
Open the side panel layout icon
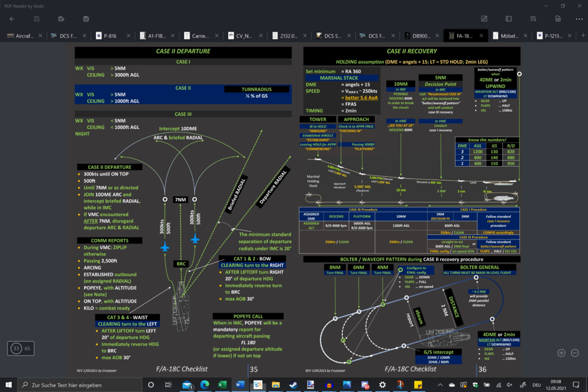tap(509, 19)
